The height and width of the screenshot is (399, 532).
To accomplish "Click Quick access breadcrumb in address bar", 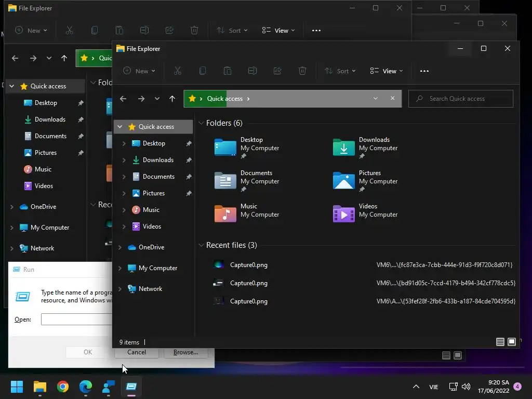I will tap(224, 98).
